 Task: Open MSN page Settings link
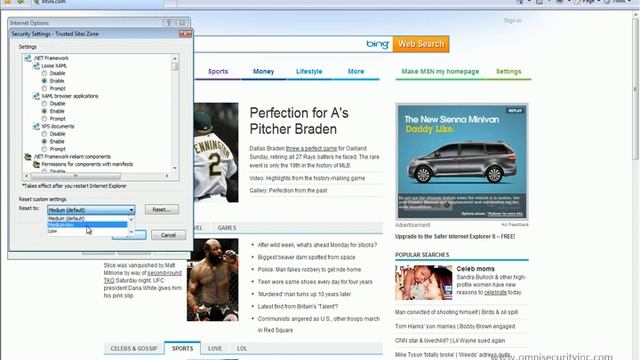509,71
